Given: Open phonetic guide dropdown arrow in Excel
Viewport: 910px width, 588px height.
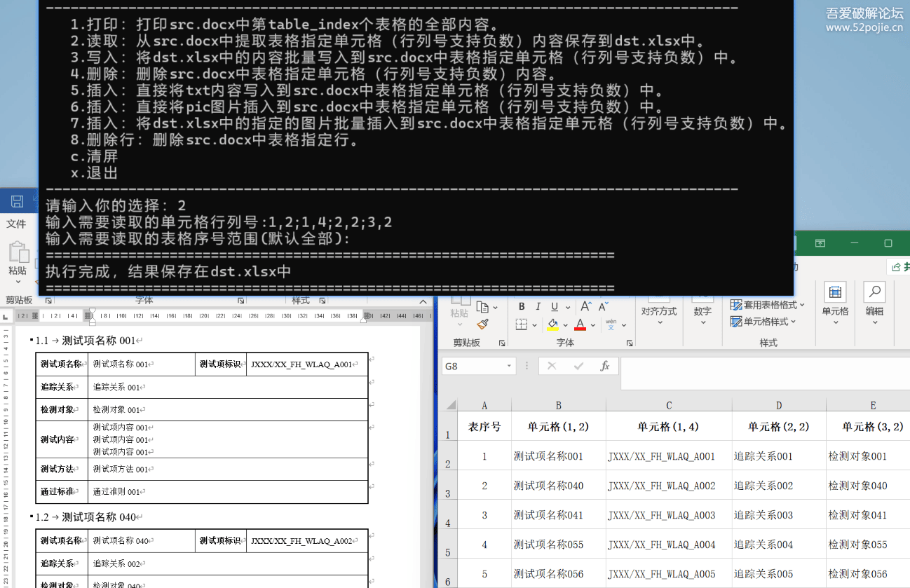Looking at the screenshot, I should (x=623, y=325).
